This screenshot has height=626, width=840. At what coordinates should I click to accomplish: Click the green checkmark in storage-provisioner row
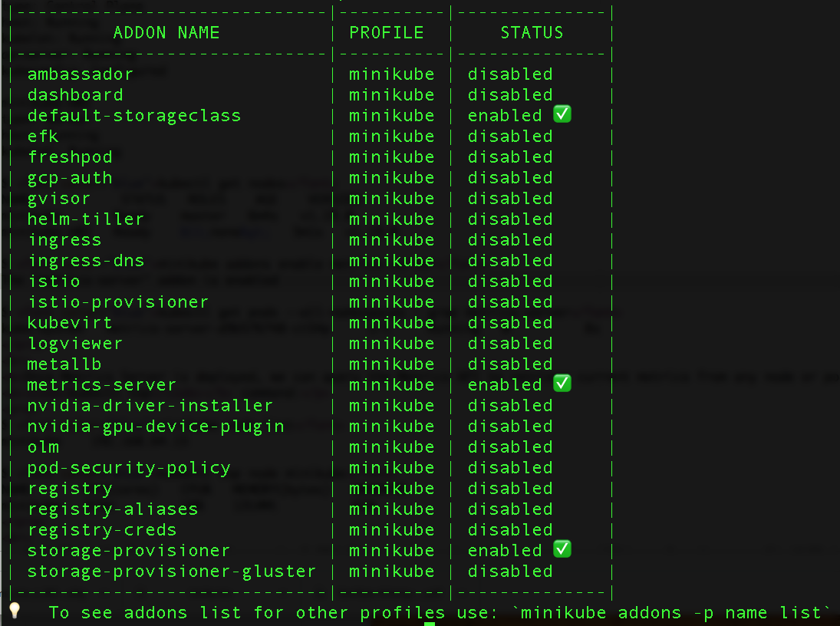coord(562,549)
